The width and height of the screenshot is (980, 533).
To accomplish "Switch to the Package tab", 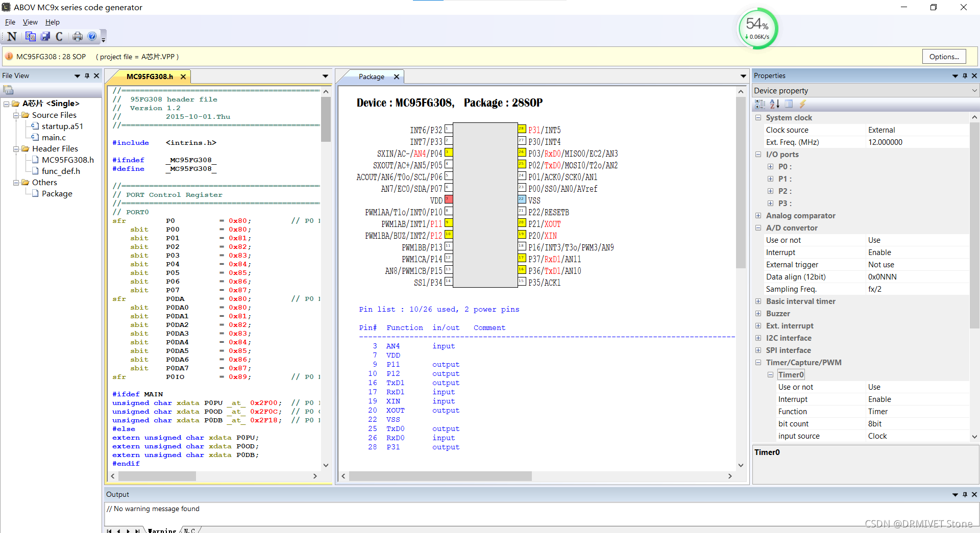I will tap(372, 77).
